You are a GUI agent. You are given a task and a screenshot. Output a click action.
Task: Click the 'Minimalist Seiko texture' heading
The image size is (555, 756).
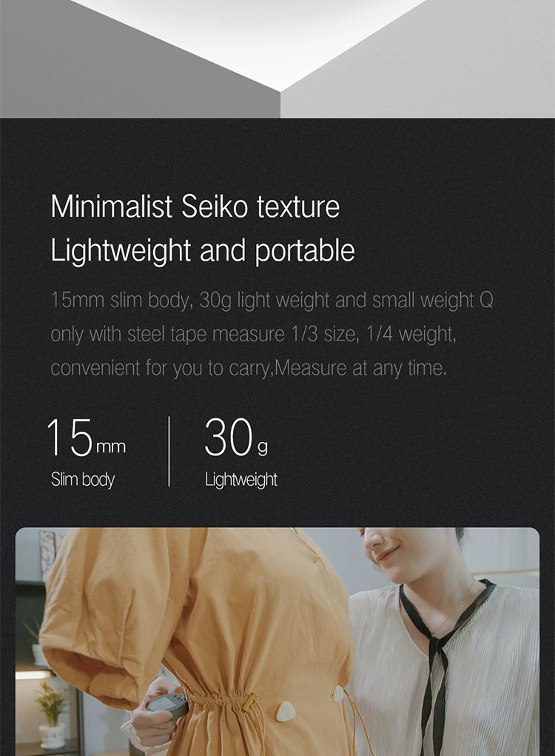point(195,207)
